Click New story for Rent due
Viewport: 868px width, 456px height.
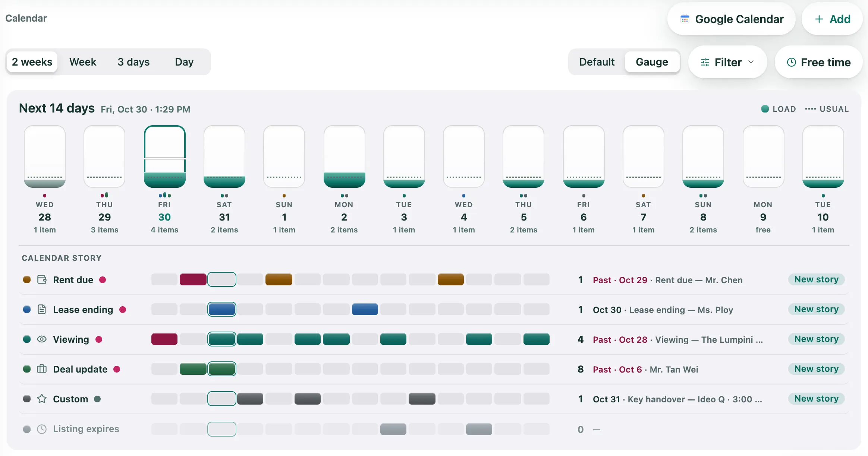(x=816, y=279)
